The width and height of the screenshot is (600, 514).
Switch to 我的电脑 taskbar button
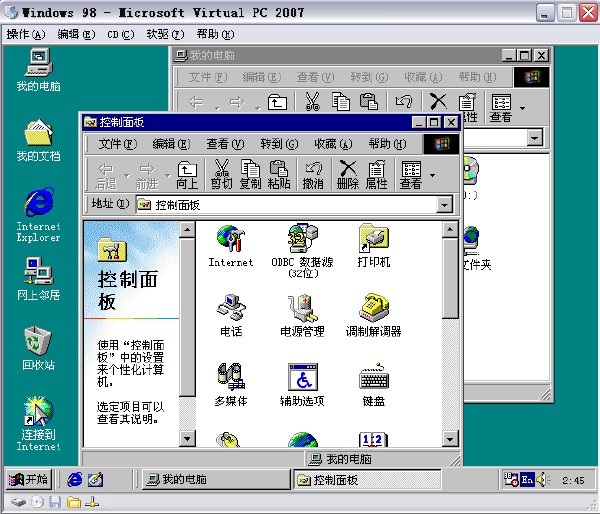pos(216,479)
